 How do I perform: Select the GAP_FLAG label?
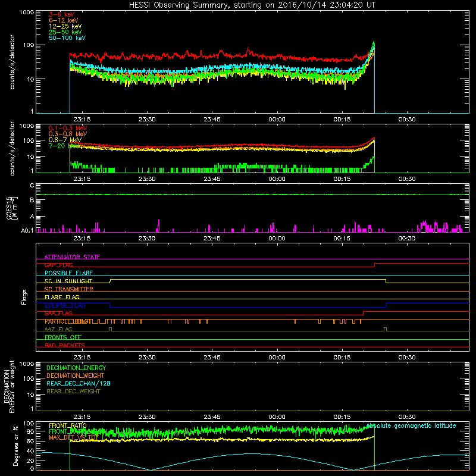58,265
